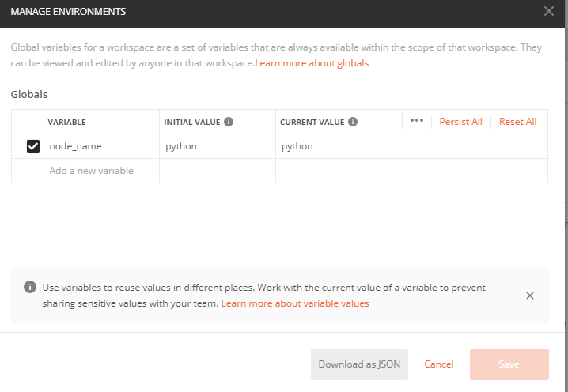
Task: Edit the python initial value cell
Action: tap(218, 146)
